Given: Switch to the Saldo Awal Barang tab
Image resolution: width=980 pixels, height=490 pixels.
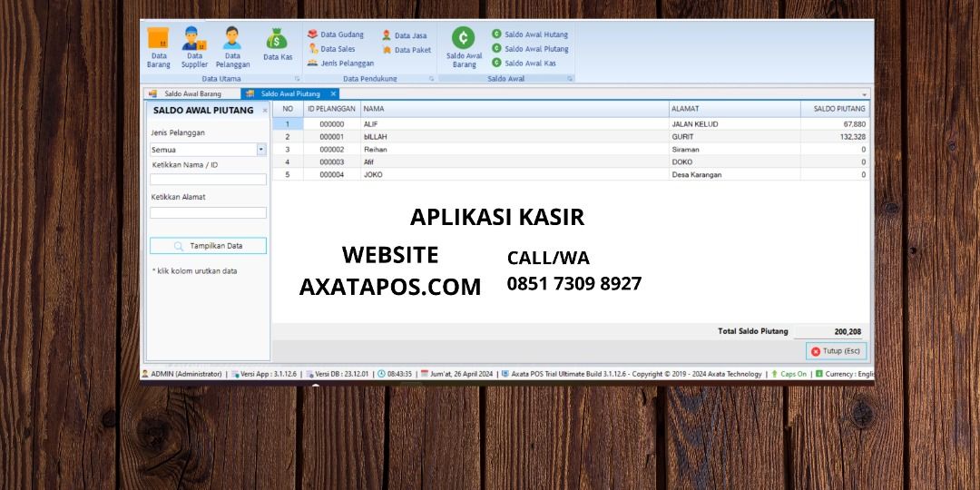Looking at the screenshot, I should click(191, 93).
